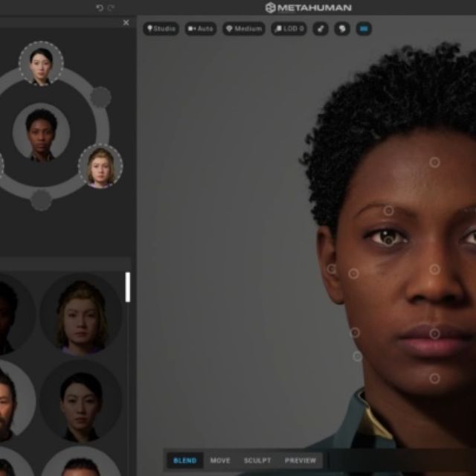Select the SCULPT mode tab
The width and height of the screenshot is (476, 476).
point(257,460)
